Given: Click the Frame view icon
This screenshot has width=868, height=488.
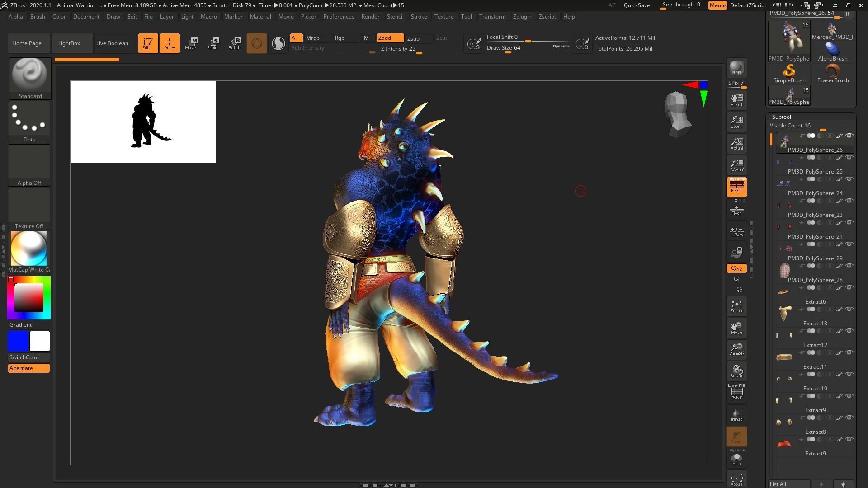Looking at the screenshot, I should tap(736, 306).
